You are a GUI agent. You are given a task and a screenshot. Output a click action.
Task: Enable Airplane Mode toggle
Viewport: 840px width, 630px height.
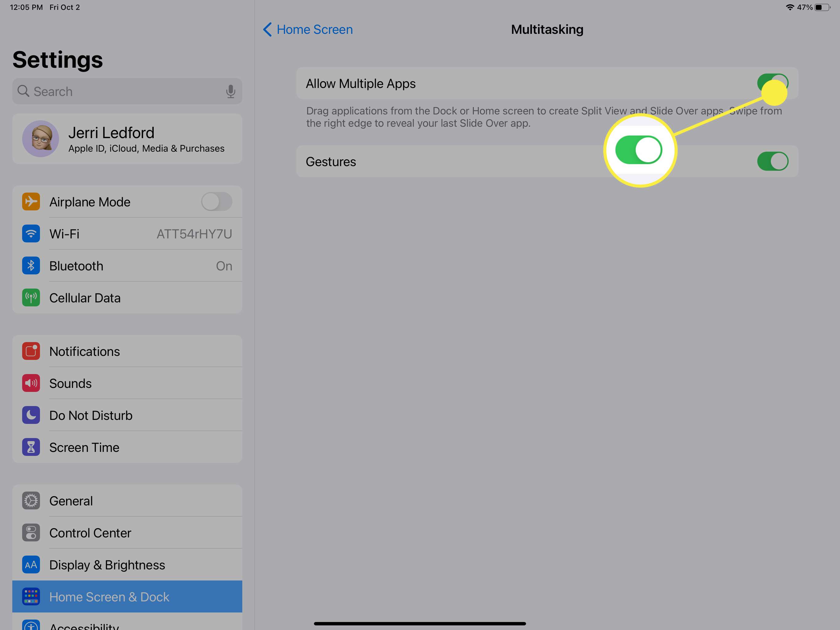point(216,201)
